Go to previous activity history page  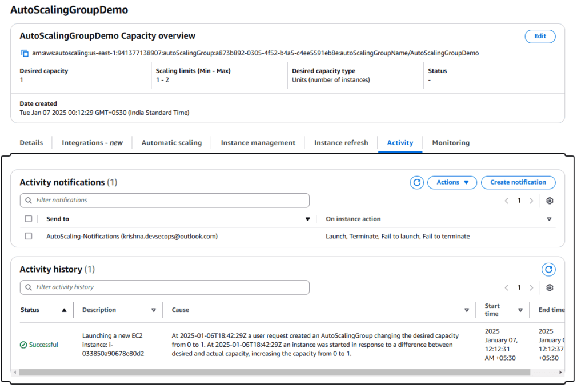click(x=506, y=288)
